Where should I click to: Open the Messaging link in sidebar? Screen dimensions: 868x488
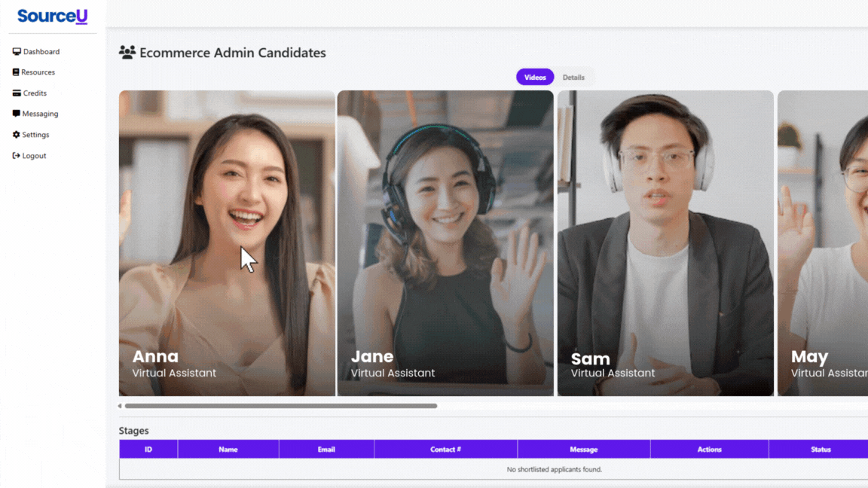[x=41, y=114]
